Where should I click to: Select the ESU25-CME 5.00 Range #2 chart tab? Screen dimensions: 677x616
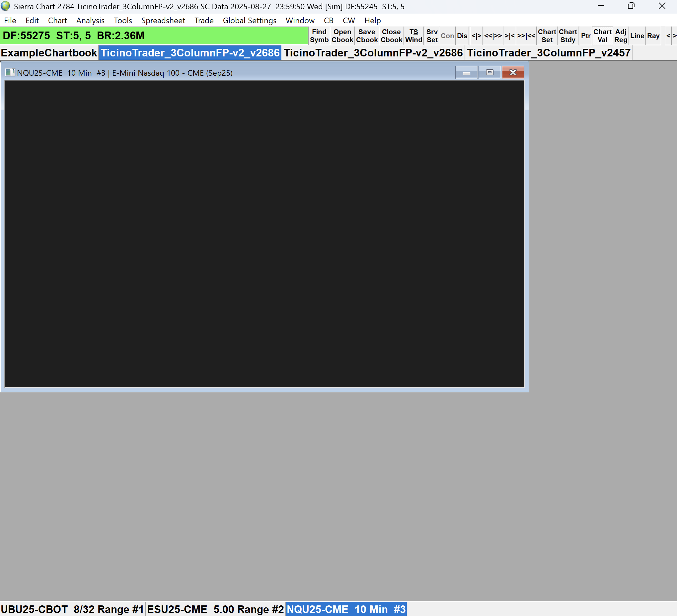pyautogui.click(x=215, y=609)
